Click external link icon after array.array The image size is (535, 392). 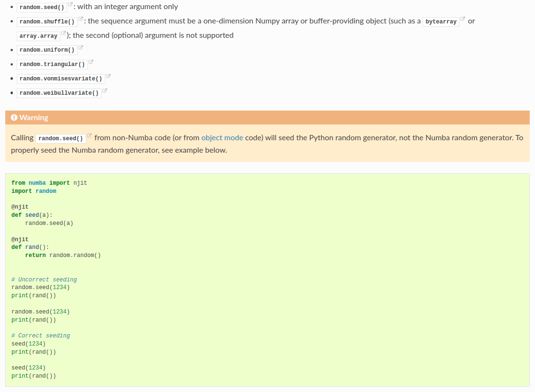pos(64,33)
